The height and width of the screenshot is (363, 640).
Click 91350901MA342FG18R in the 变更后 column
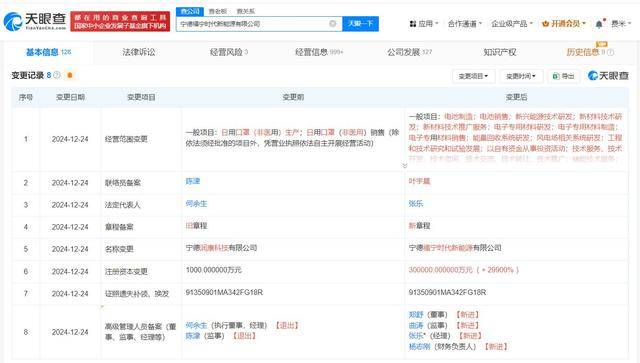(447, 292)
